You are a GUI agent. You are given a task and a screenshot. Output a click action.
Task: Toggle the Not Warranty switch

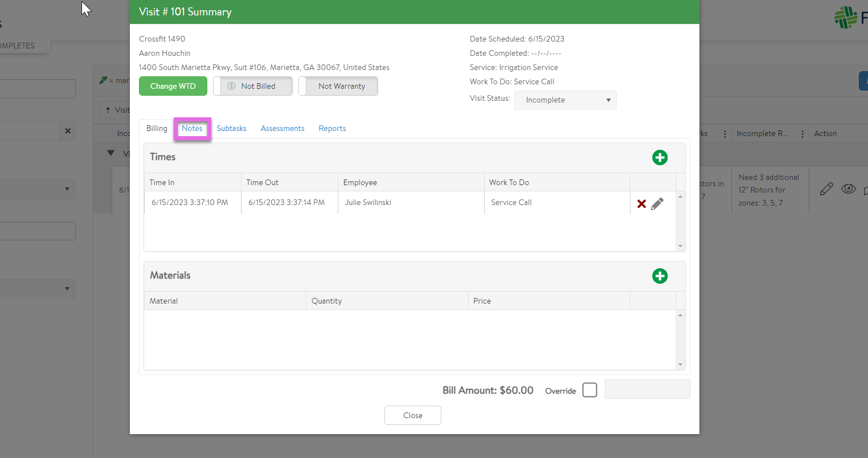click(338, 86)
